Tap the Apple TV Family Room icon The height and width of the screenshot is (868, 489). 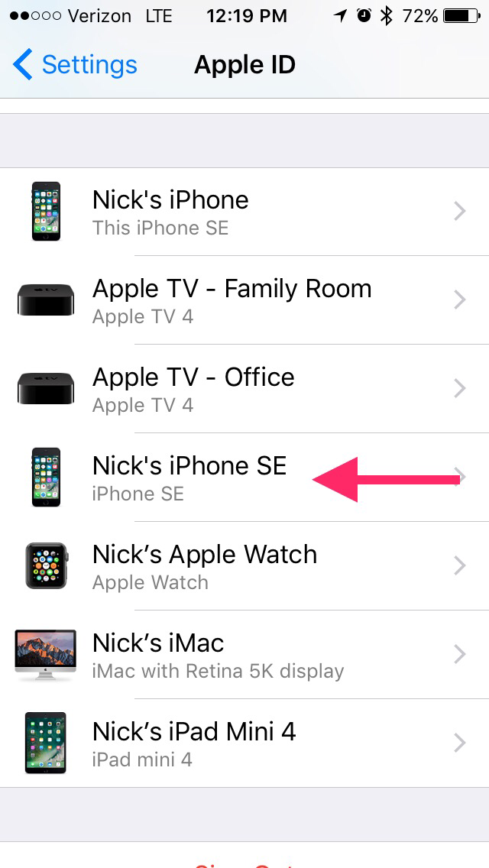pyautogui.click(x=45, y=300)
